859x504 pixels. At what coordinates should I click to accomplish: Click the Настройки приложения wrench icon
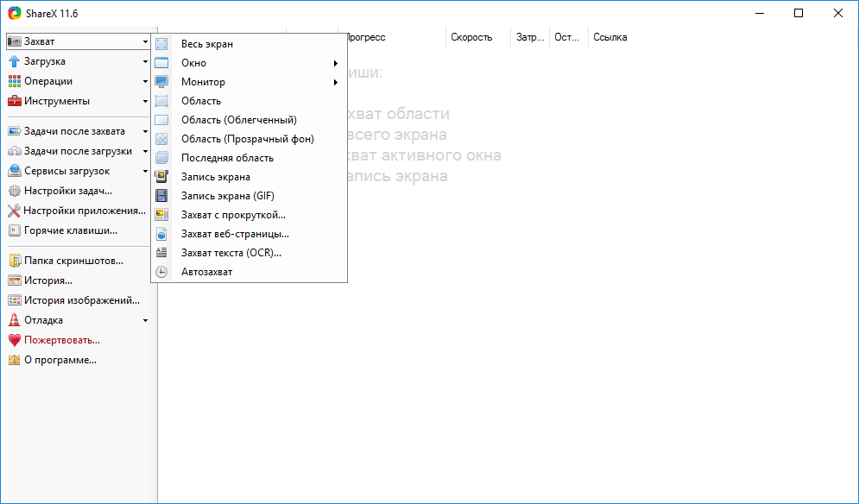(15, 211)
